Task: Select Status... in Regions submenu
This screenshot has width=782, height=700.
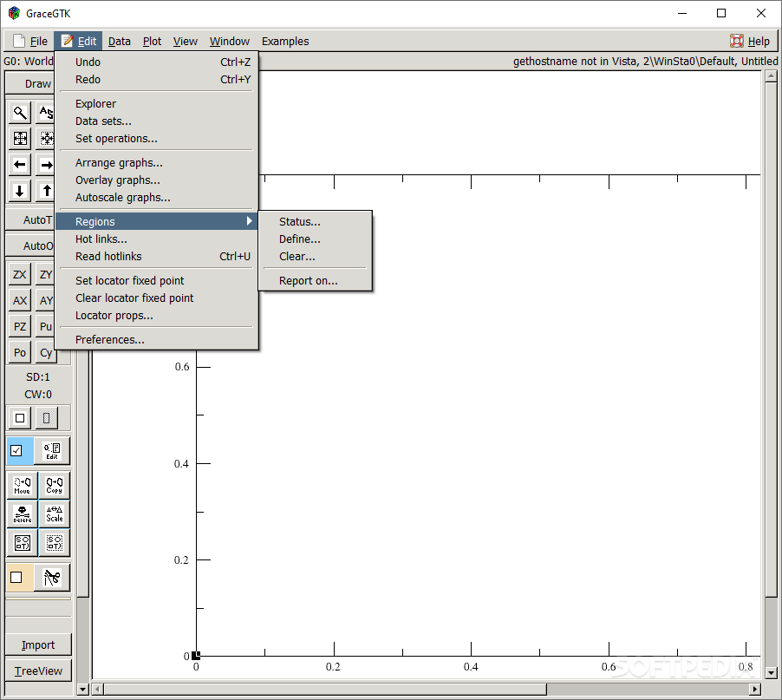Action: click(x=316, y=221)
